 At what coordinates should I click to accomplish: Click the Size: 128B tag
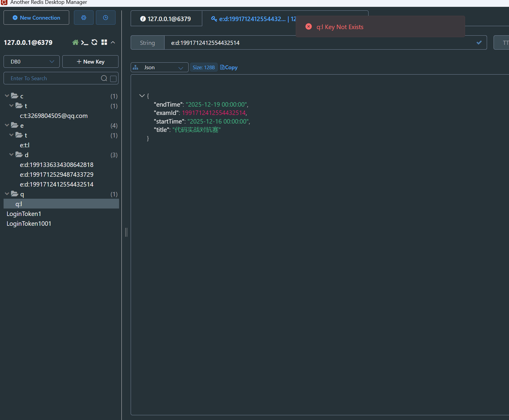click(x=204, y=67)
